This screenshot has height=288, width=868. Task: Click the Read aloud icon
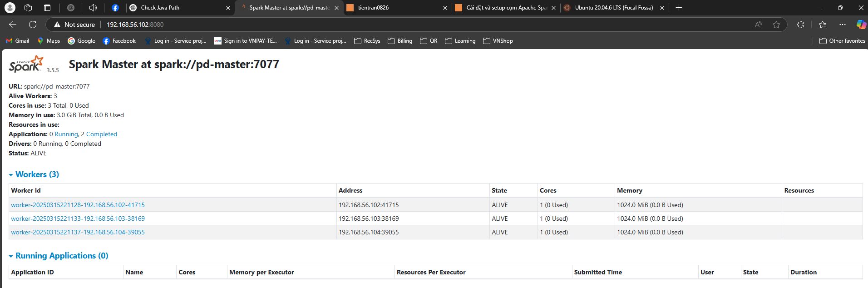click(x=758, y=25)
